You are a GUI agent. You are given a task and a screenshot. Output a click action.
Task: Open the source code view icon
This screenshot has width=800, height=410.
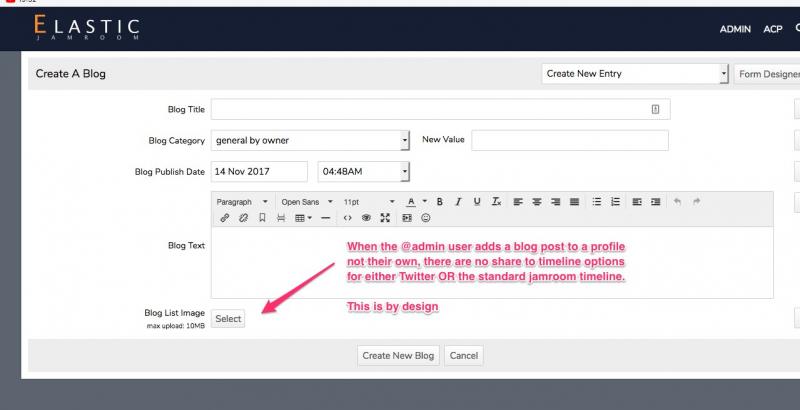(x=347, y=217)
